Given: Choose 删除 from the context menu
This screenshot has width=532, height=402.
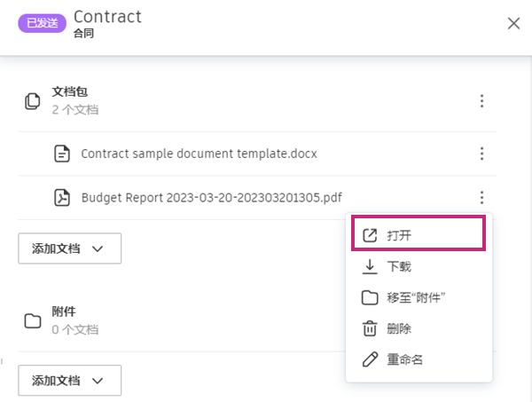Looking at the screenshot, I should (x=399, y=328).
